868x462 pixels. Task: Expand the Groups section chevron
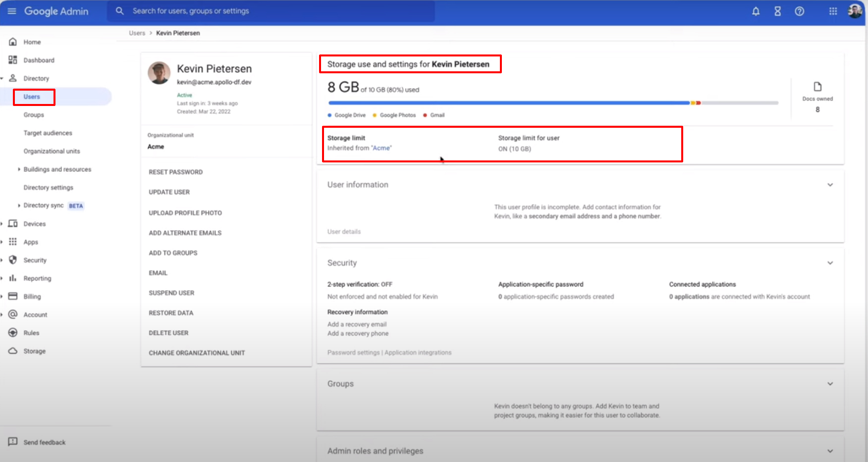tap(830, 384)
